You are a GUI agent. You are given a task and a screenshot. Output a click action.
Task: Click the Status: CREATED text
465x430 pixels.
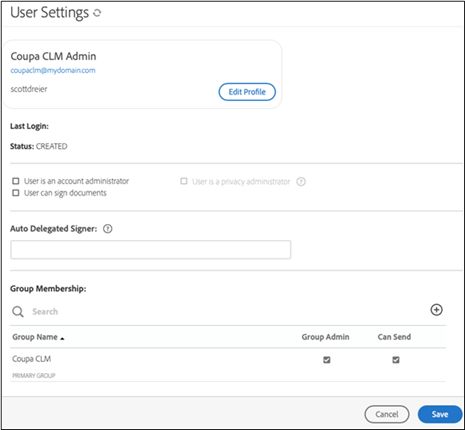[x=39, y=146]
